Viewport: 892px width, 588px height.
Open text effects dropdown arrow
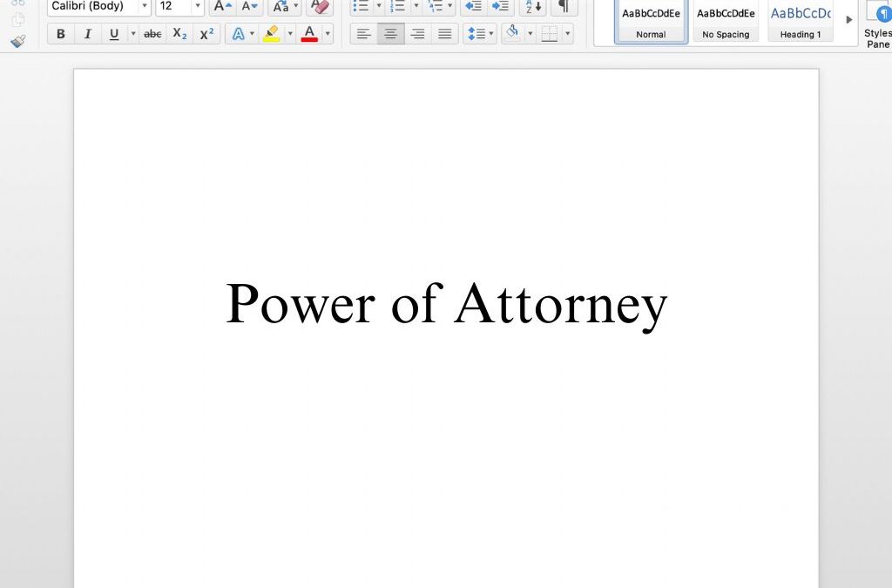point(252,34)
